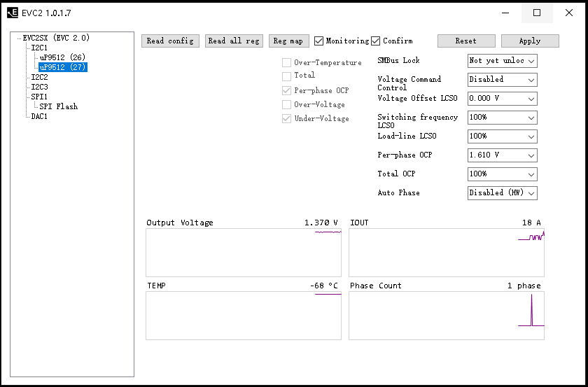588x387 pixels.
Task: Open the Switching frequency LCS0 dropdown
Action: tap(502, 118)
